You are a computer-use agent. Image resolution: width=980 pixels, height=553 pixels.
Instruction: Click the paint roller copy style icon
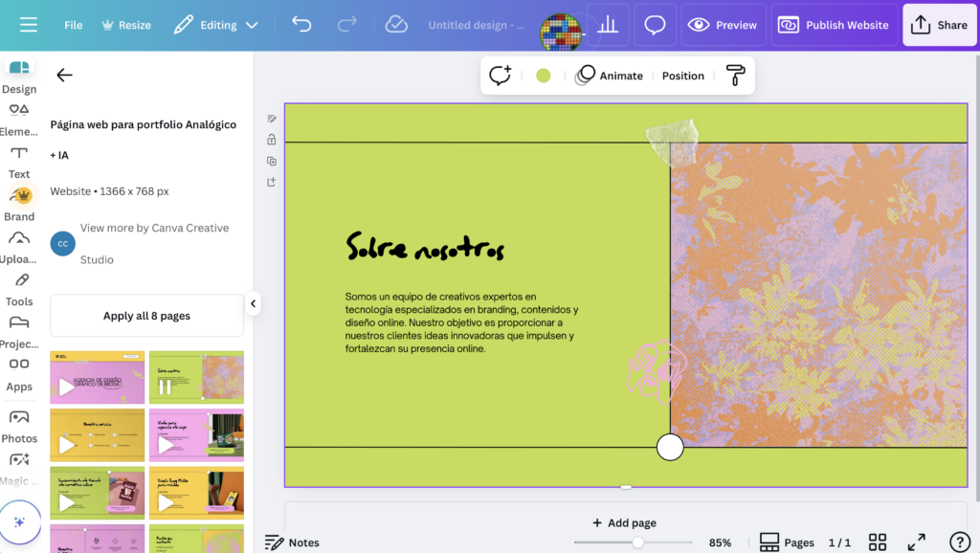(735, 76)
